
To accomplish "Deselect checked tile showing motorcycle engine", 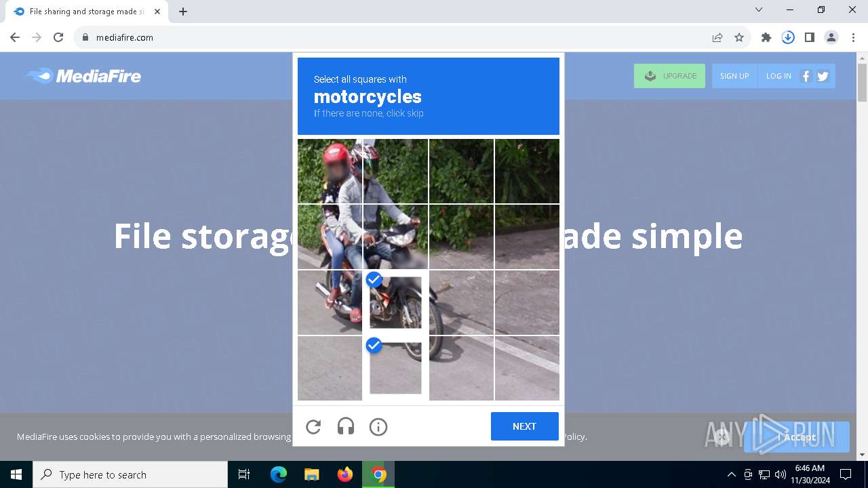I will click(x=395, y=302).
